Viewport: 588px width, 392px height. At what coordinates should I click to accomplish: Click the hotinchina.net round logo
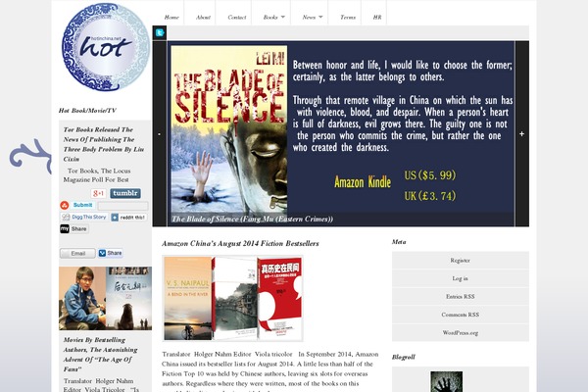pos(106,47)
